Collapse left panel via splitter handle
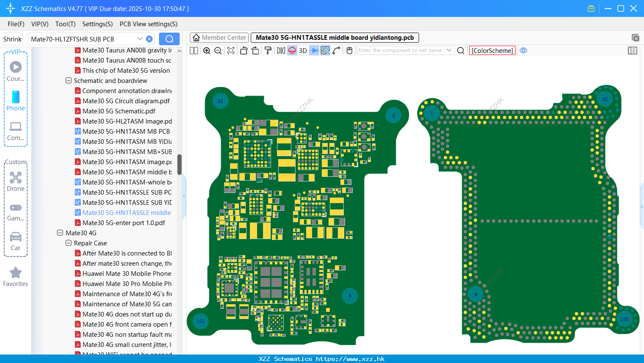Image resolution: width=644 pixels, height=363 pixels. pyautogui.click(x=184, y=195)
